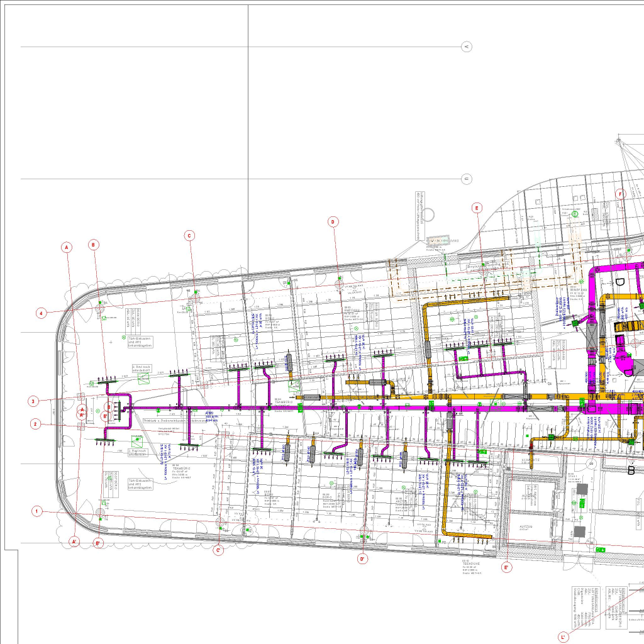The image size is (644, 644).
Task: Click the row marker 2 bubble
Action: point(35,424)
